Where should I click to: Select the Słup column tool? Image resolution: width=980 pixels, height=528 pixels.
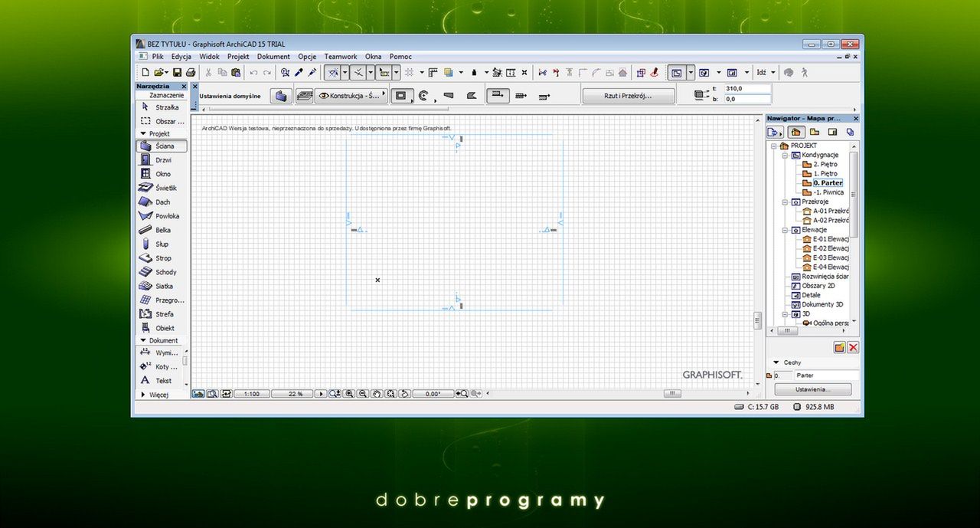[162, 244]
